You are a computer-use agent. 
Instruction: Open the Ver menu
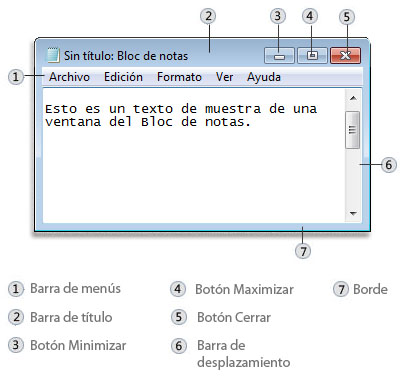[224, 77]
